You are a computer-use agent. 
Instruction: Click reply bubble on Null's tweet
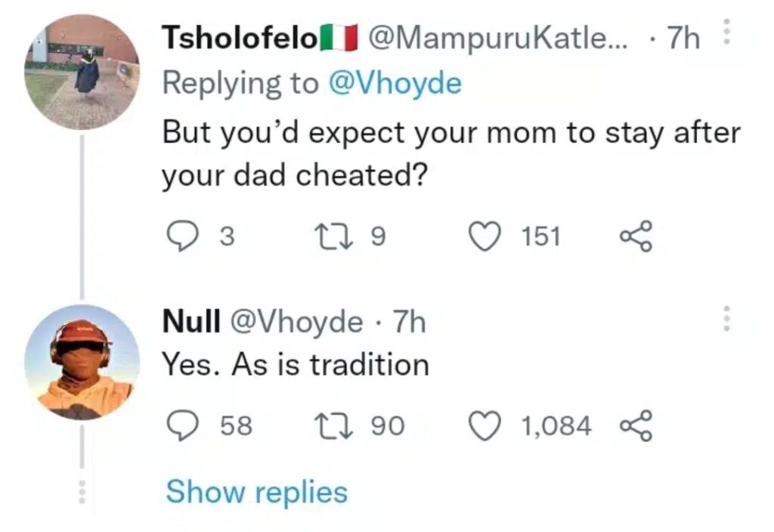[180, 426]
